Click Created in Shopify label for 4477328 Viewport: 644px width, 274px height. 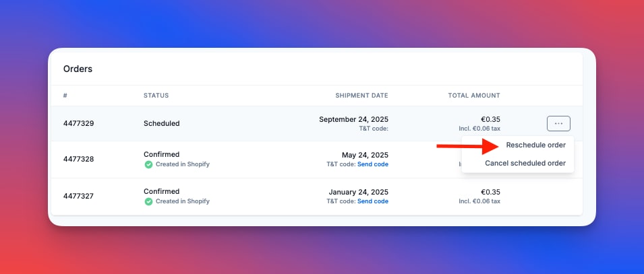coord(183,164)
